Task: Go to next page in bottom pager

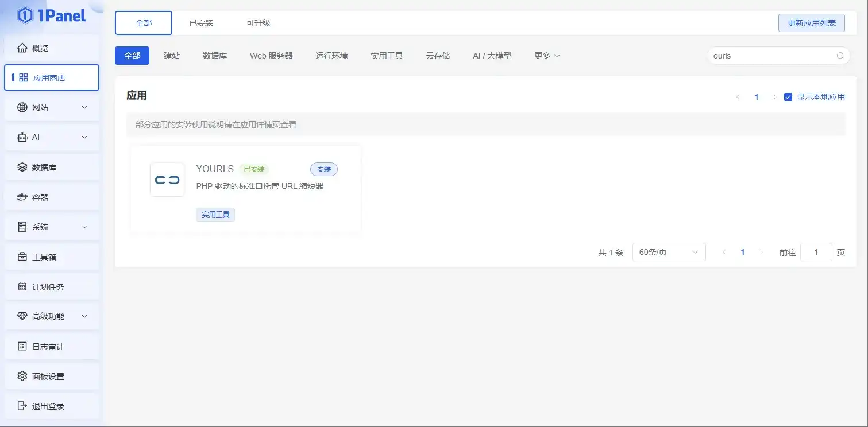Action: tap(761, 252)
